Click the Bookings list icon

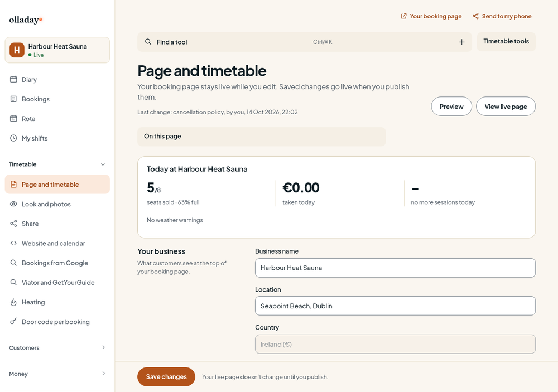13,99
